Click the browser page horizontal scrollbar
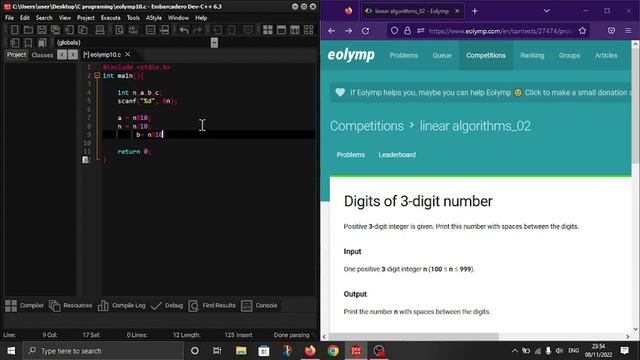The height and width of the screenshot is (360, 640). [413, 336]
